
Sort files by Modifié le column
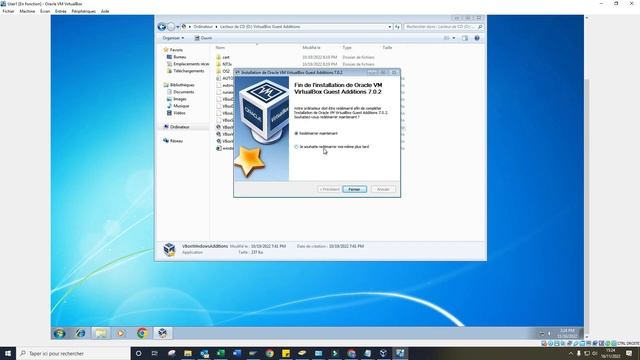pyautogui.click(x=312, y=48)
